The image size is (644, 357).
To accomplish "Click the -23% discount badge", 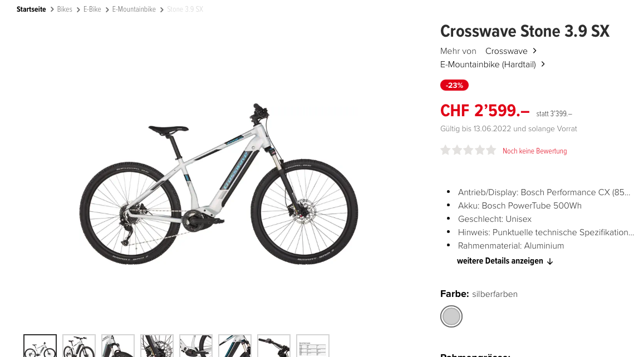I will [454, 85].
